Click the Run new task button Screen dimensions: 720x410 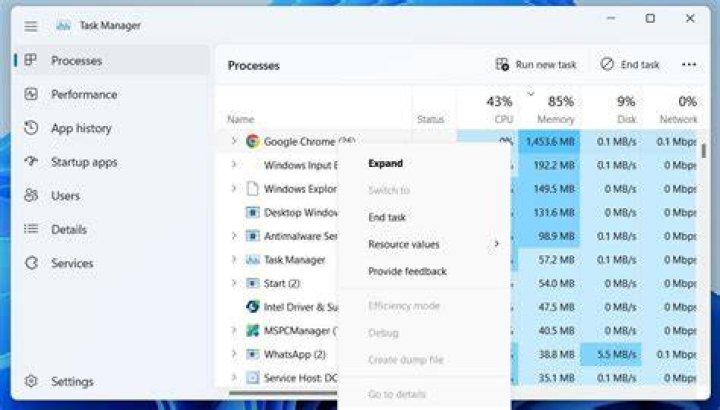[536, 65]
